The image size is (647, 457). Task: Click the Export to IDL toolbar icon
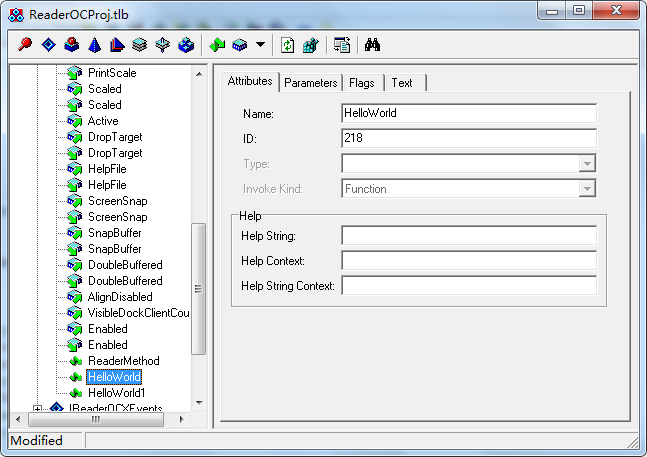(342, 45)
